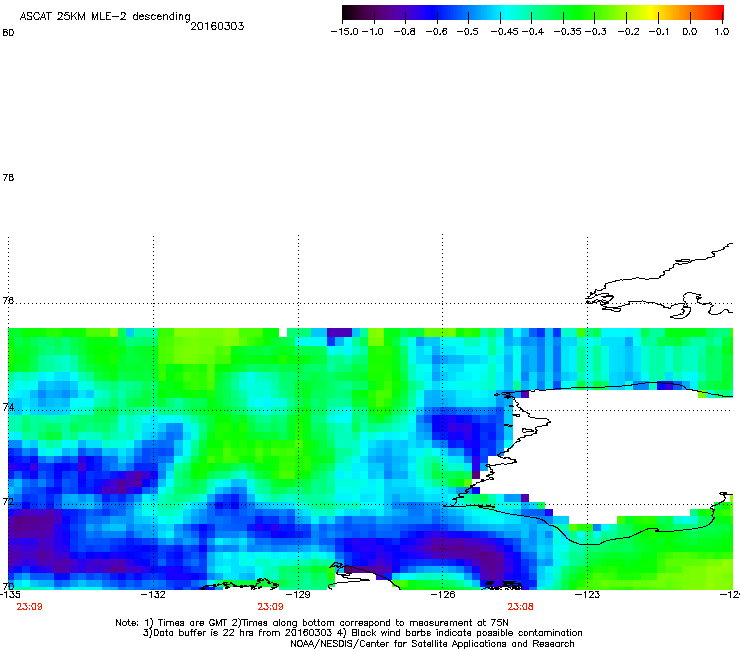
Task: Click the -0.6 colorbar label
Action: [x=436, y=32]
